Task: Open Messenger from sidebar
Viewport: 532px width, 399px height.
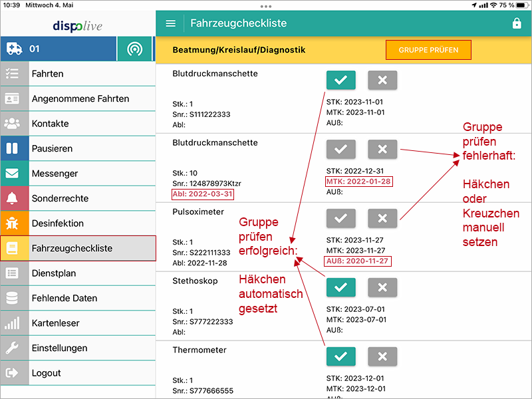Action: (78, 174)
